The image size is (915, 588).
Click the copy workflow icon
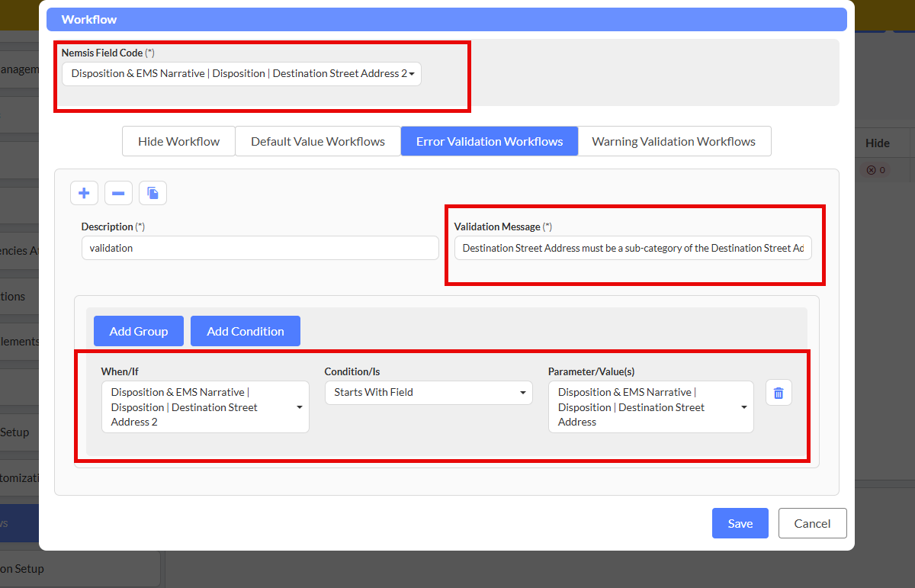(x=152, y=193)
